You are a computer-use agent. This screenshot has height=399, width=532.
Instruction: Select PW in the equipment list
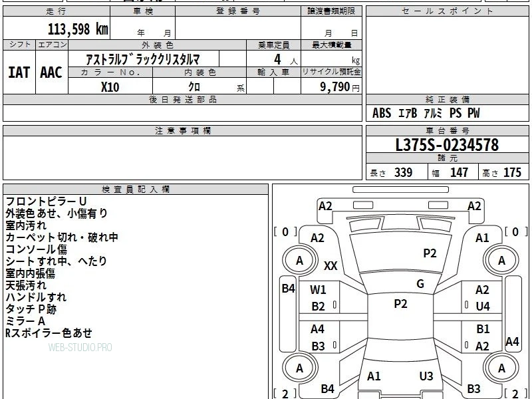pos(473,113)
